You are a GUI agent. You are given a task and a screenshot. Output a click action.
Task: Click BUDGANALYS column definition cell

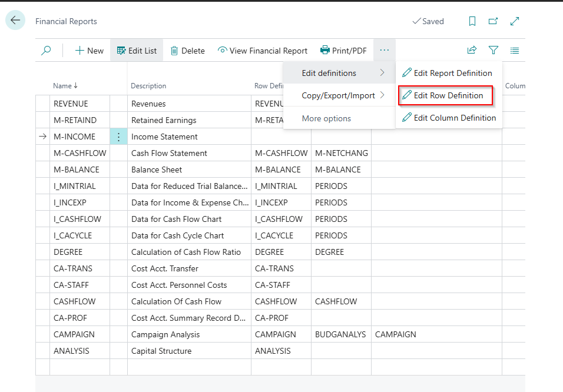pyautogui.click(x=341, y=335)
